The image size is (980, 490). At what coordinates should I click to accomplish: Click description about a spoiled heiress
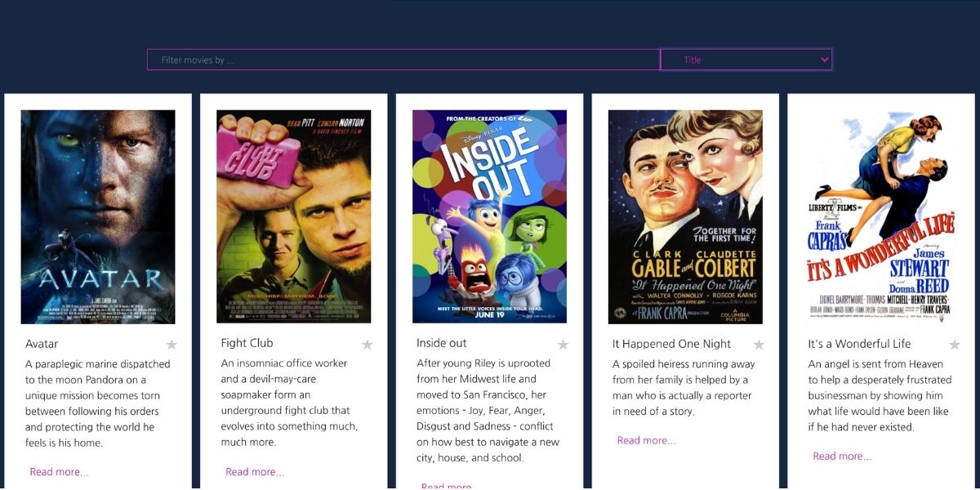pyautogui.click(x=684, y=388)
